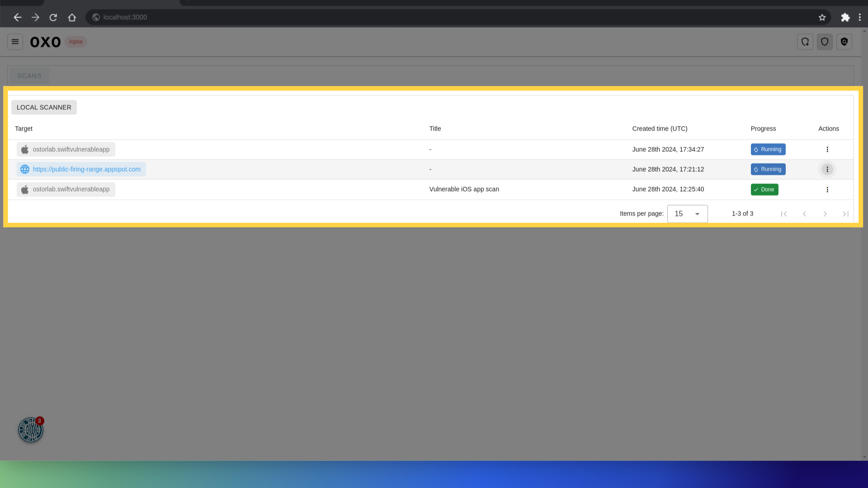Click the Alpha badge
868x488 pixels.
click(75, 42)
